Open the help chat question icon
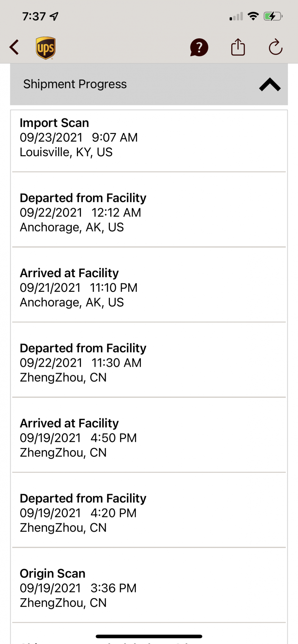This screenshot has width=298, height=644. pos(199,48)
